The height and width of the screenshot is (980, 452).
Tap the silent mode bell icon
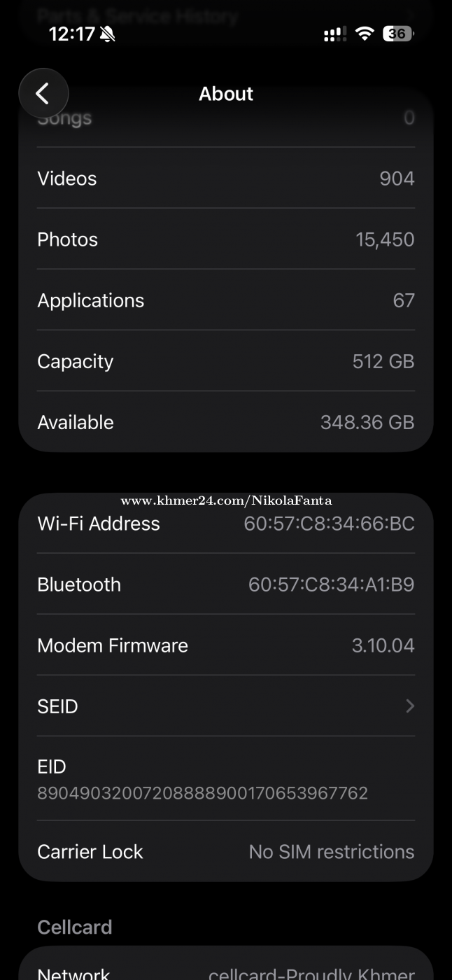[x=107, y=34]
